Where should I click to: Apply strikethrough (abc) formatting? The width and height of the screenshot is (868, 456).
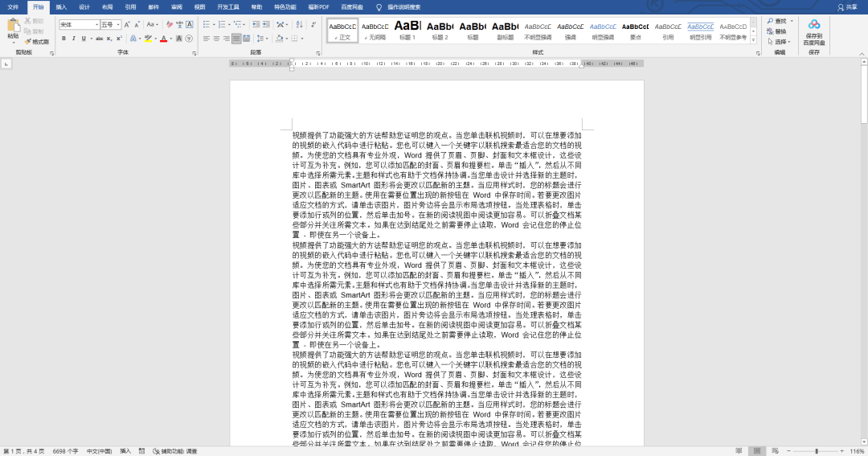click(x=99, y=39)
